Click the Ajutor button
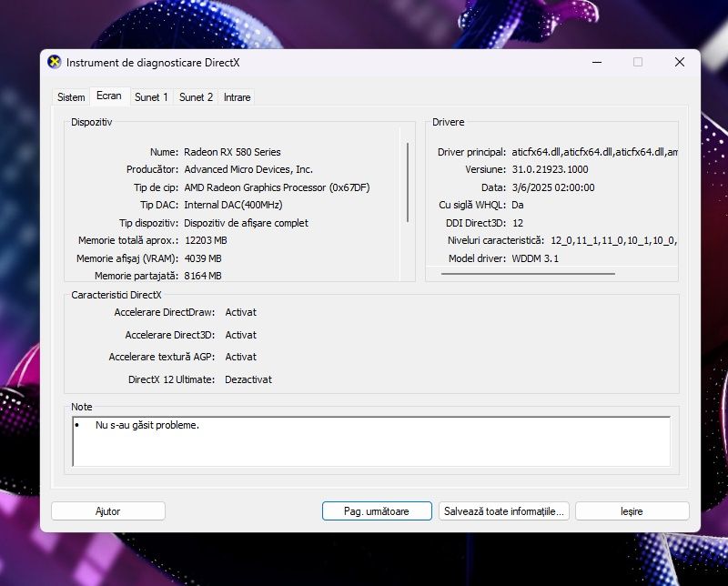The height and width of the screenshot is (586, 728). tap(108, 511)
